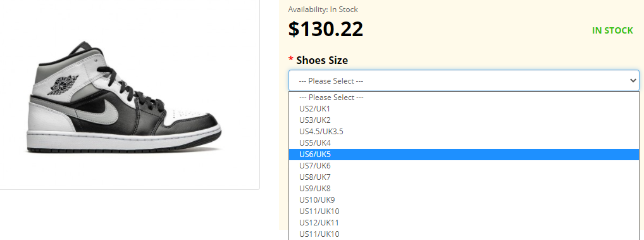Select the highlighted US6/UK5 option
The height and width of the screenshot is (240, 644).
pyautogui.click(x=464, y=155)
